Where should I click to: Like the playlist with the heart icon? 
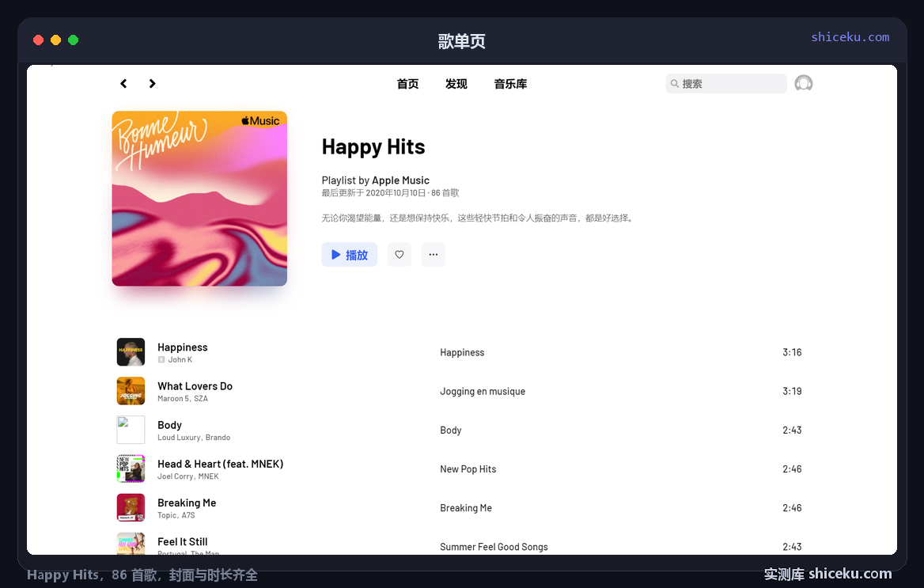click(399, 255)
